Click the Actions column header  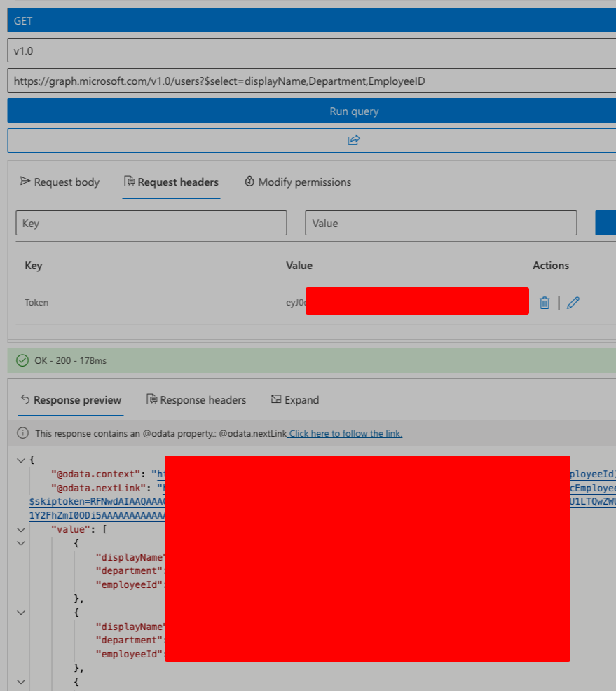coord(551,266)
